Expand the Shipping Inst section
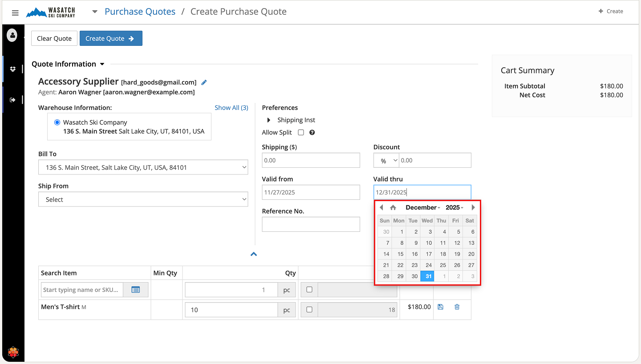 [x=269, y=120]
